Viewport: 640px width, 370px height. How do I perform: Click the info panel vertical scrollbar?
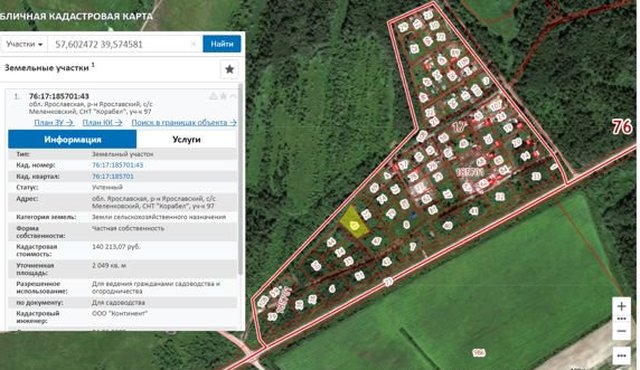click(x=240, y=179)
